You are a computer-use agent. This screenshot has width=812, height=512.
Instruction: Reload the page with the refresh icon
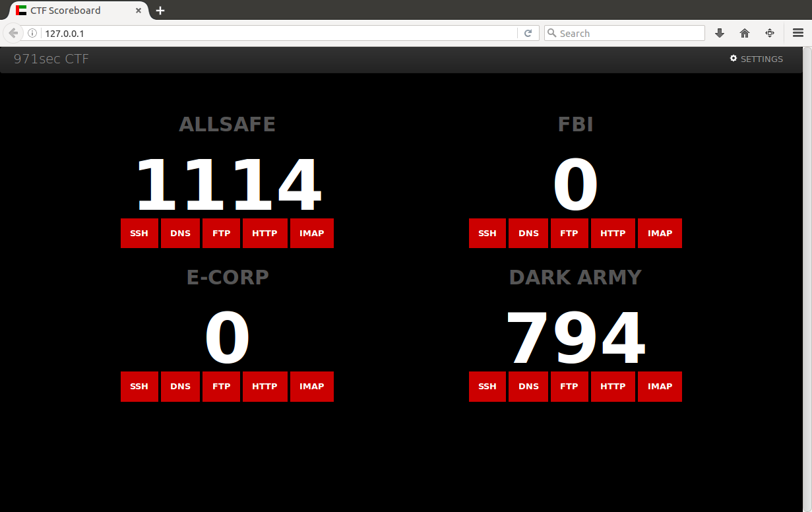coord(528,33)
